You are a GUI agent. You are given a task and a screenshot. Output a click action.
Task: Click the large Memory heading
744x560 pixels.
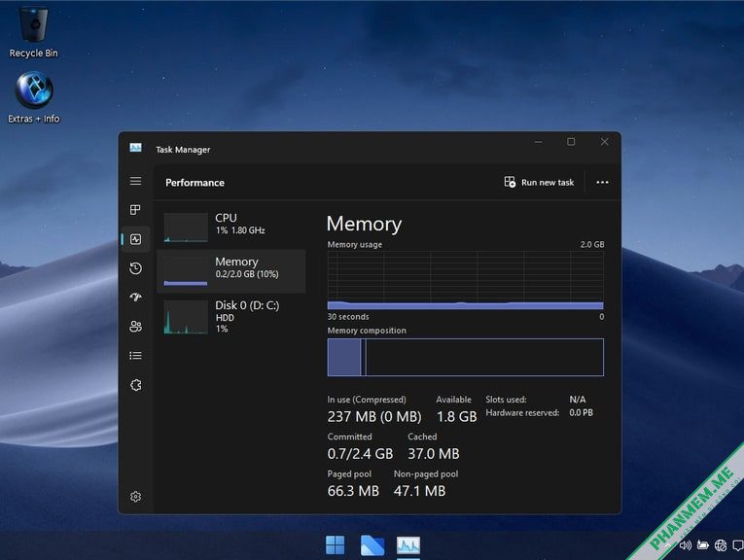click(x=364, y=224)
